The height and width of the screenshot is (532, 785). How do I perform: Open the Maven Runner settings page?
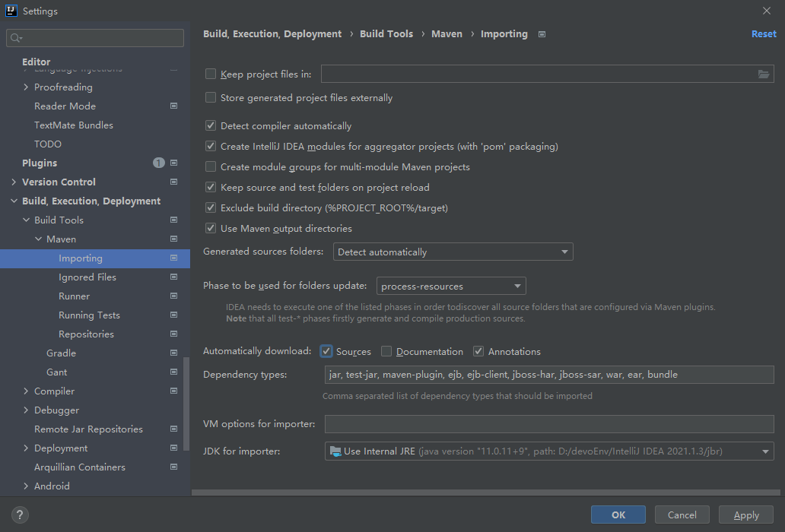tap(74, 296)
